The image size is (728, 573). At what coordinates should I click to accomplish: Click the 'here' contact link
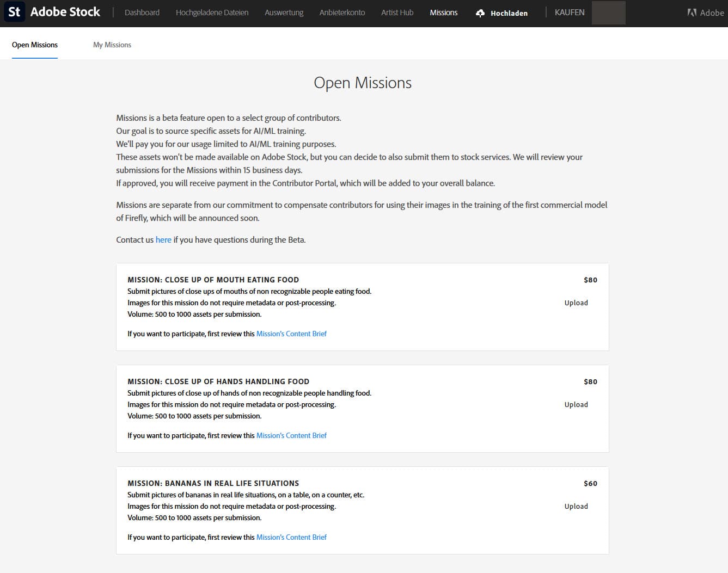pos(163,240)
